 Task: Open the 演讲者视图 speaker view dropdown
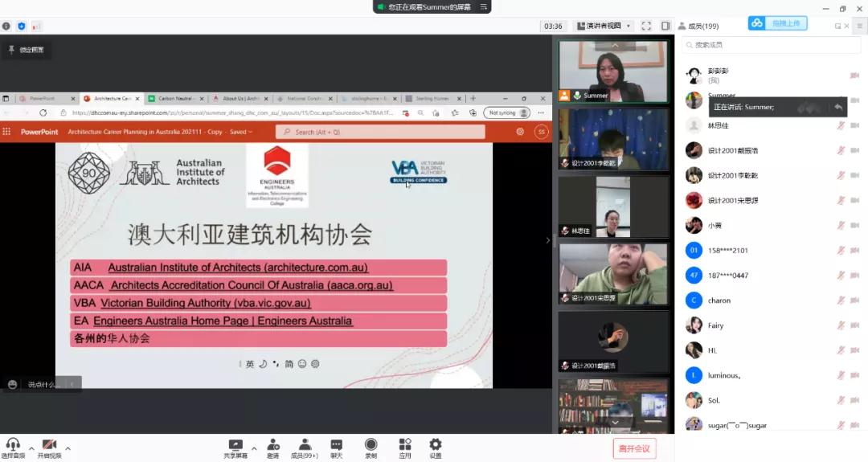pyautogui.click(x=604, y=26)
